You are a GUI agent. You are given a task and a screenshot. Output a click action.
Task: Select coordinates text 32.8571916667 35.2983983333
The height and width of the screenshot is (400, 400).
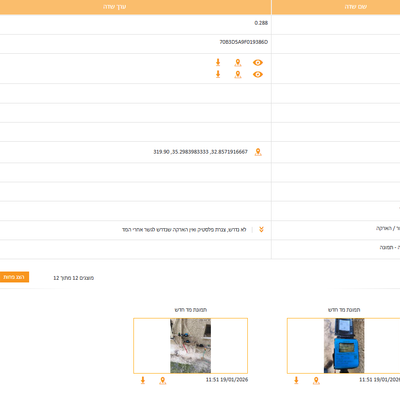tap(200, 152)
